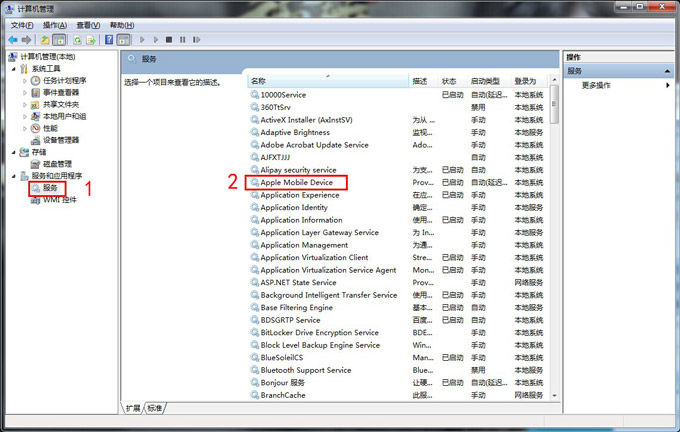Switch to the 标准 tab
Screen dimensions: 680x432
(x=154, y=408)
